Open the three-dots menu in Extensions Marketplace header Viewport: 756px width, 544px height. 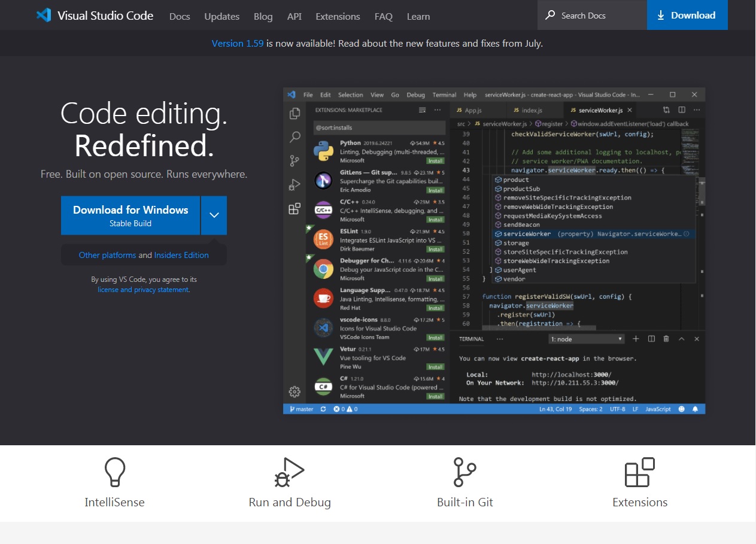tap(438, 110)
